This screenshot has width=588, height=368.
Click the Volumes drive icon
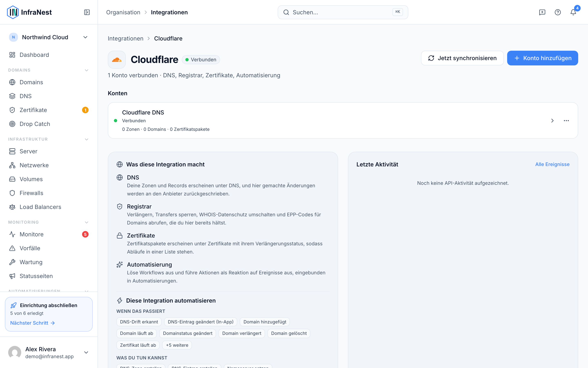pos(12,179)
